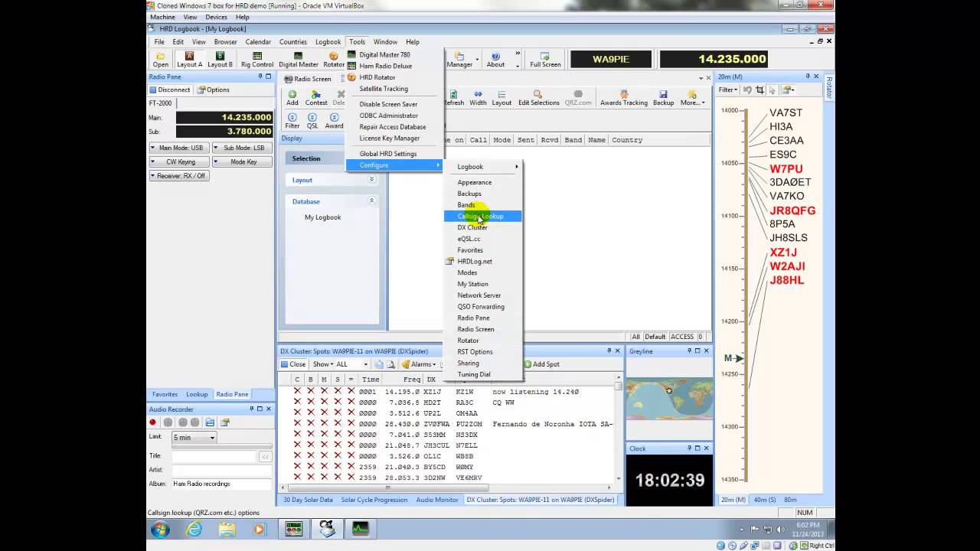Click the Main frequency display 14.235.000

(224, 117)
